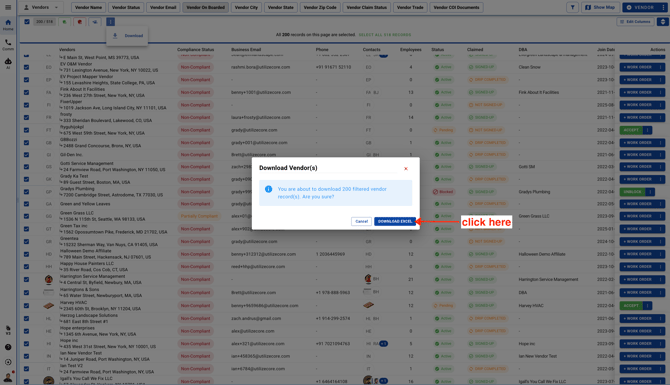The height and width of the screenshot is (385, 670).
Task: Uncheck the Hope enterprises row checkbox
Action: (x=26, y=331)
